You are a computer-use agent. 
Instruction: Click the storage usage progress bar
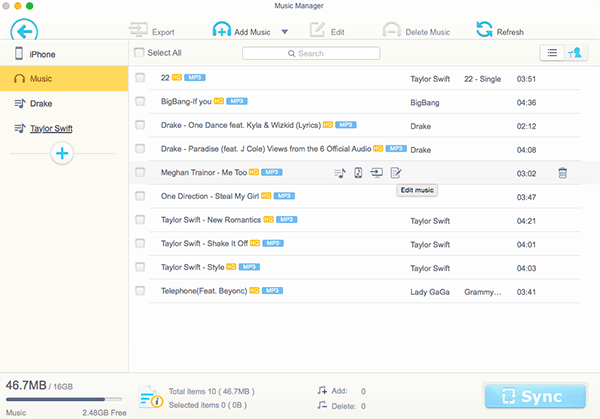point(64,399)
